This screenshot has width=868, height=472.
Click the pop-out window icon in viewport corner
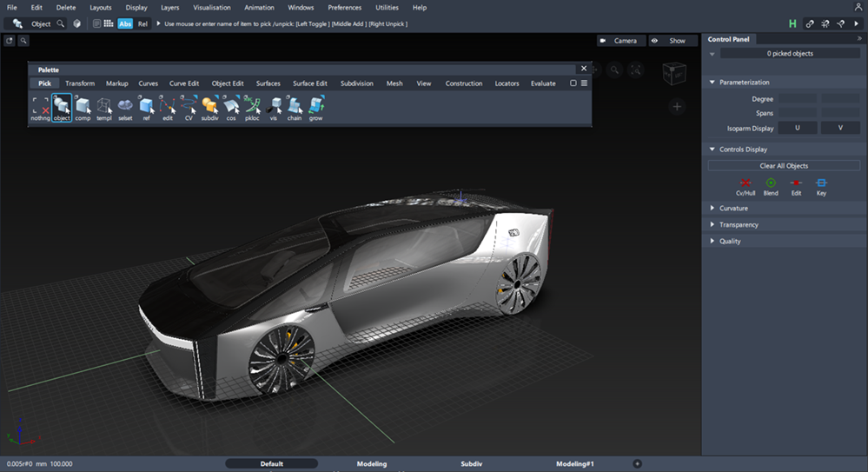pyautogui.click(x=10, y=41)
